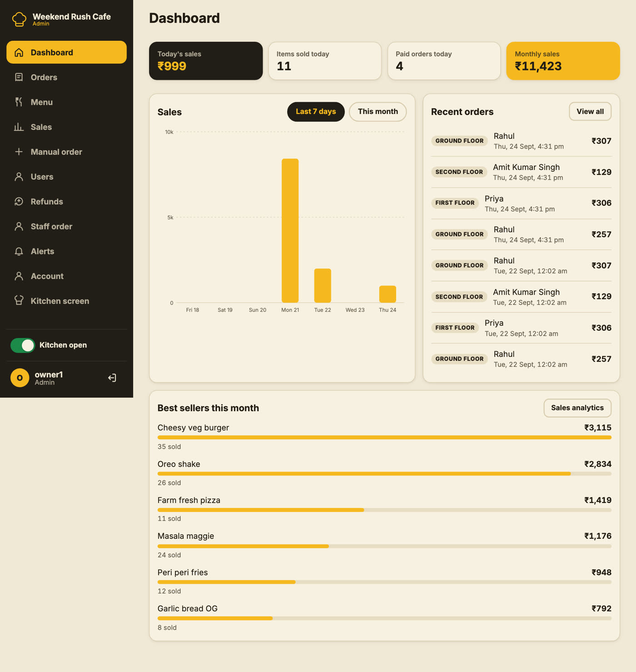Image resolution: width=636 pixels, height=672 pixels.
Task: Click the "Garlic bread OG" best seller name
Action: click(188, 608)
